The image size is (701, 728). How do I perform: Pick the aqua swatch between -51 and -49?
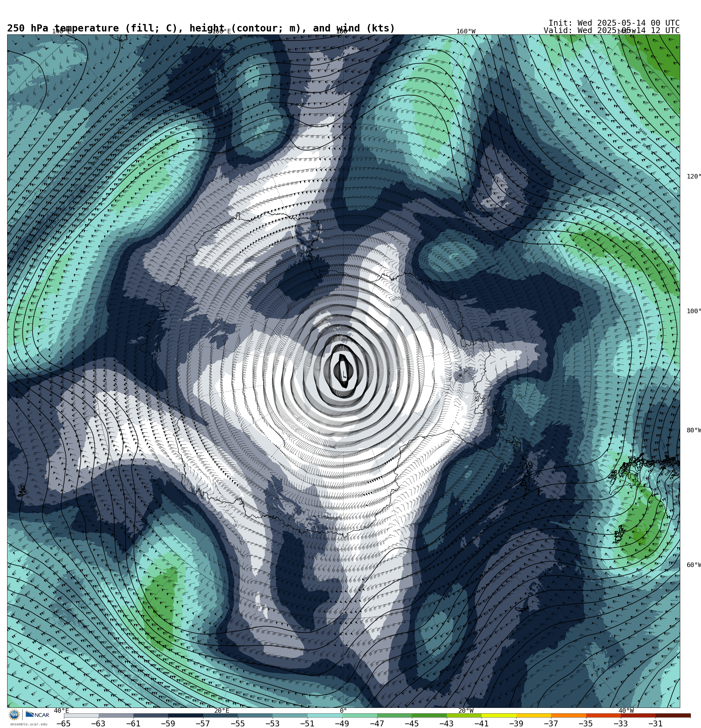click(x=325, y=715)
